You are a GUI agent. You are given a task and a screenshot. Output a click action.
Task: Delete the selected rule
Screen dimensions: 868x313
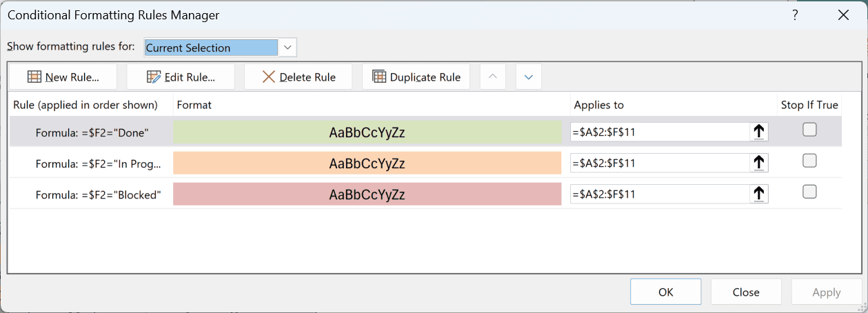pyautogui.click(x=299, y=77)
